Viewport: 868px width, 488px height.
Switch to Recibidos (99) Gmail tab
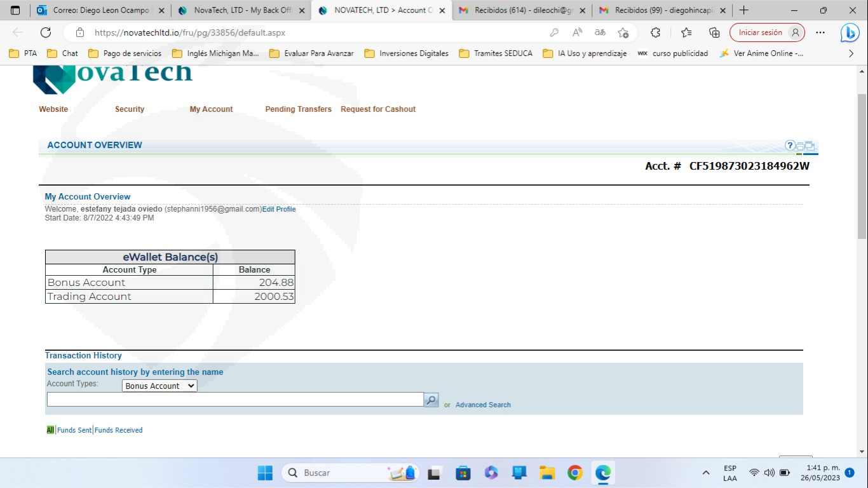click(x=661, y=10)
